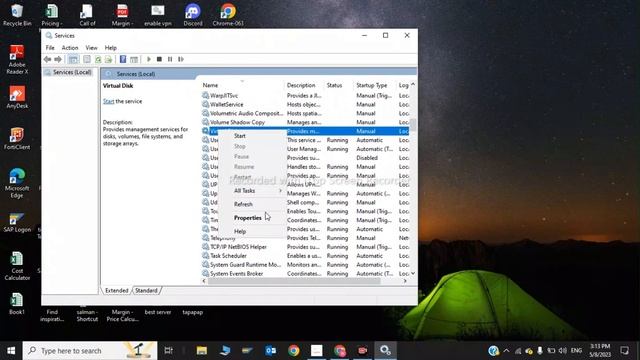This screenshot has width=640, height=360.
Task: Select Properties from the context menu
Action: pos(252,218)
